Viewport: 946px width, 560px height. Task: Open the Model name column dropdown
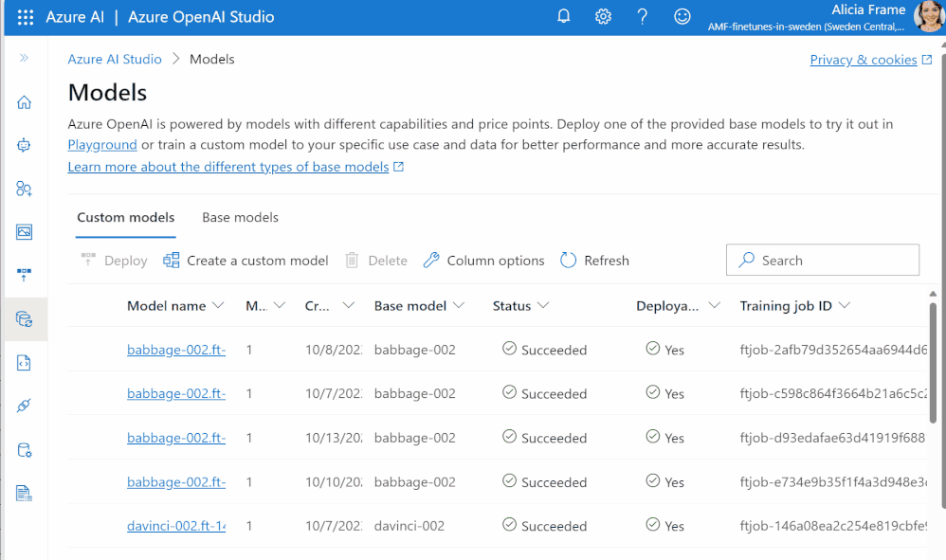click(219, 305)
